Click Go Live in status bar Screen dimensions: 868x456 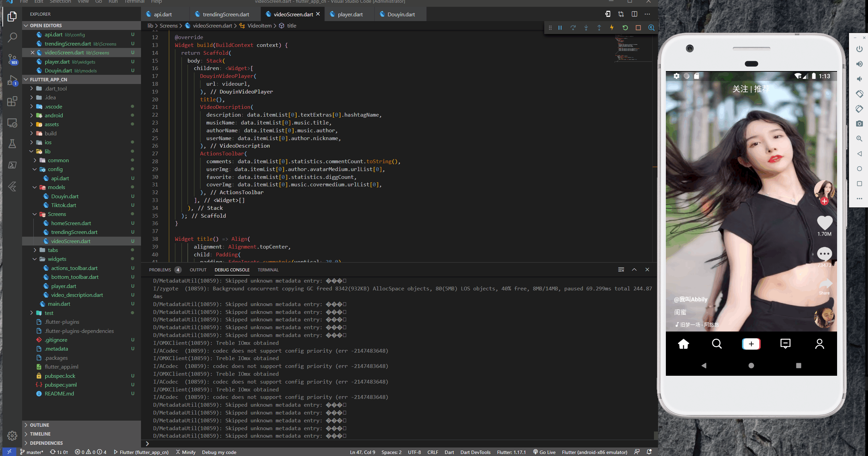click(x=544, y=452)
